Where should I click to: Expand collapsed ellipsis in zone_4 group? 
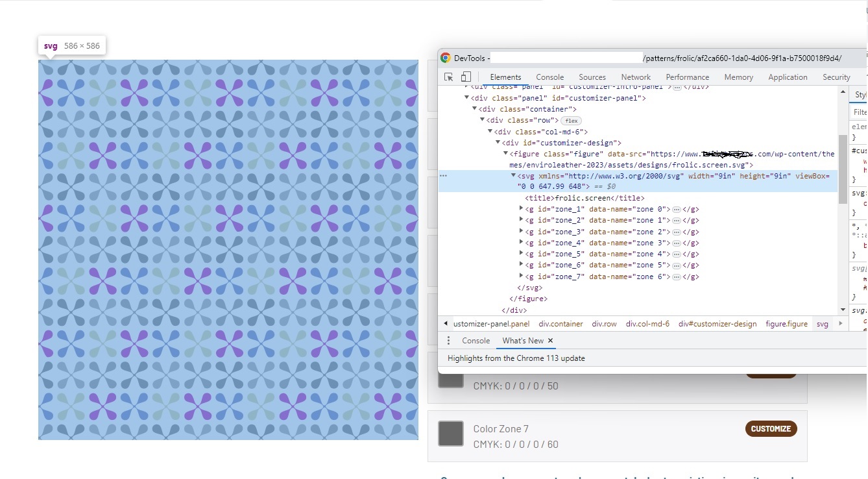[676, 243]
